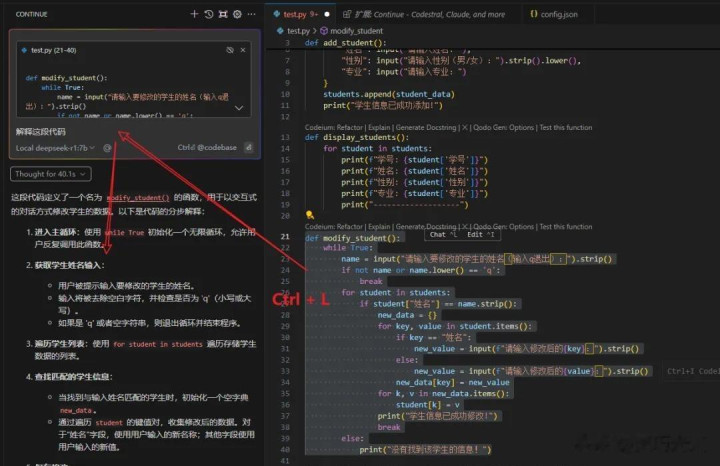Click the def display_students(): line
The width and height of the screenshot is (720, 466).
pyautogui.click(x=357, y=137)
